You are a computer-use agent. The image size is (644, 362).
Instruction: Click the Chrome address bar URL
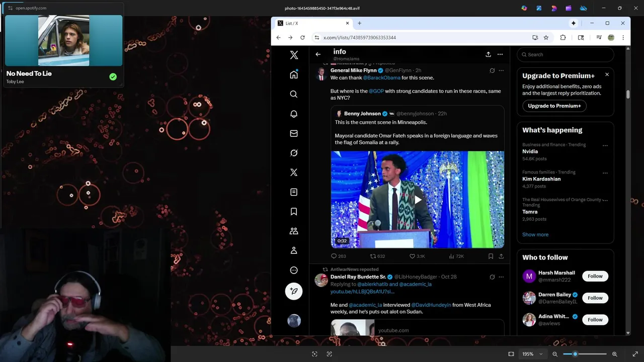point(359,38)
